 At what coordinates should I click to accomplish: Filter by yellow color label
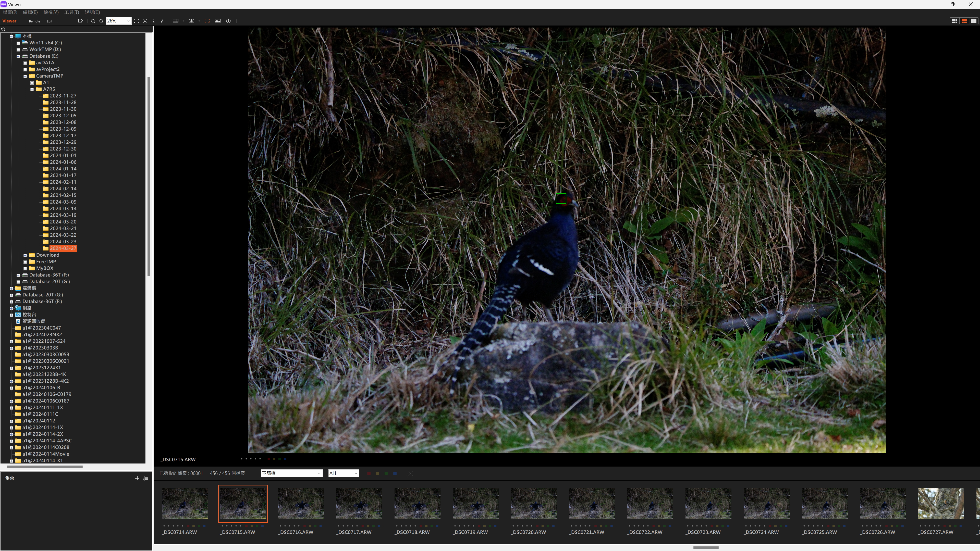(377, 473)
